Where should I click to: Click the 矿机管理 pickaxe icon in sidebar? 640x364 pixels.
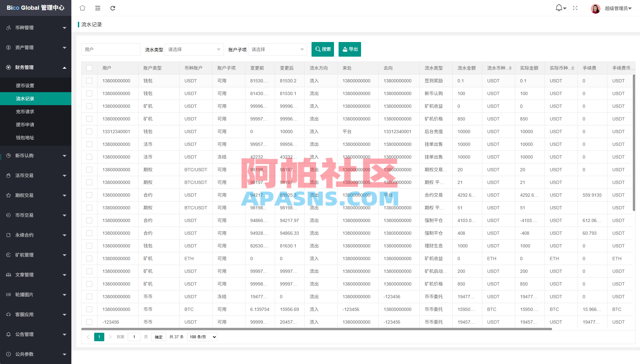click(8, 255)
